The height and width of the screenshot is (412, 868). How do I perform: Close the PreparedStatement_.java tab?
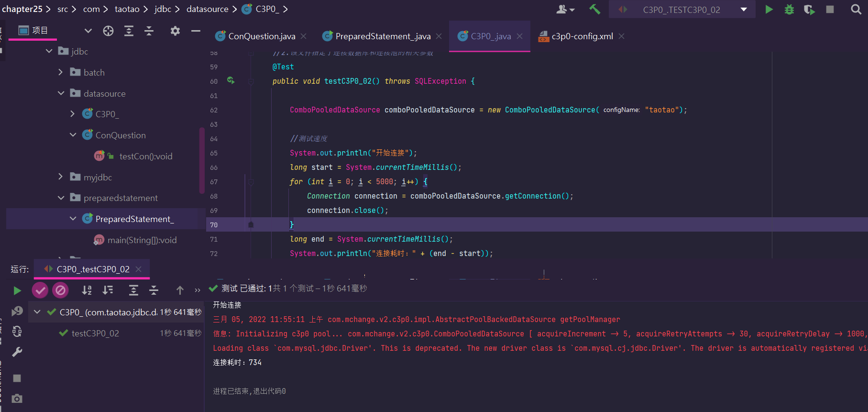click(439, 36)
